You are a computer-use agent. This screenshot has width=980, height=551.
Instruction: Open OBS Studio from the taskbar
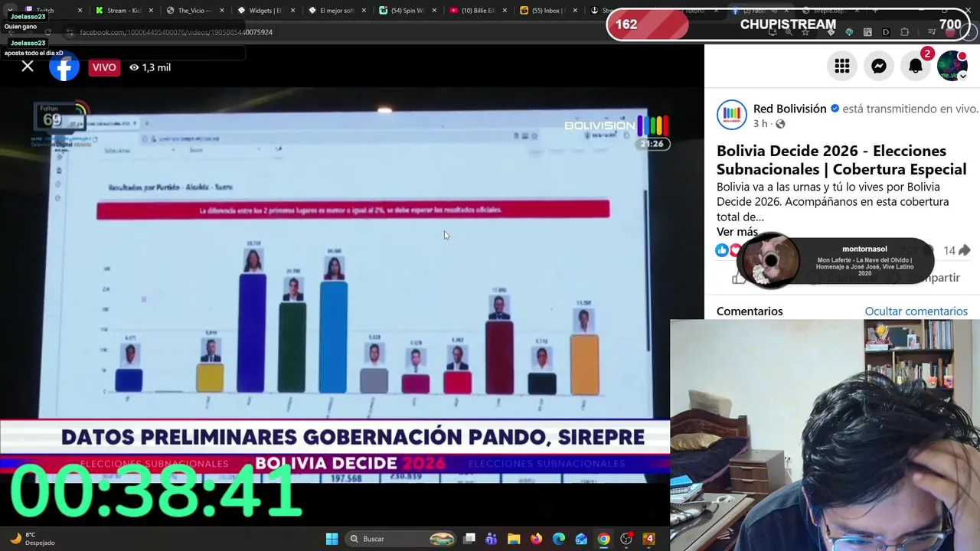click(x=626, y=539)
